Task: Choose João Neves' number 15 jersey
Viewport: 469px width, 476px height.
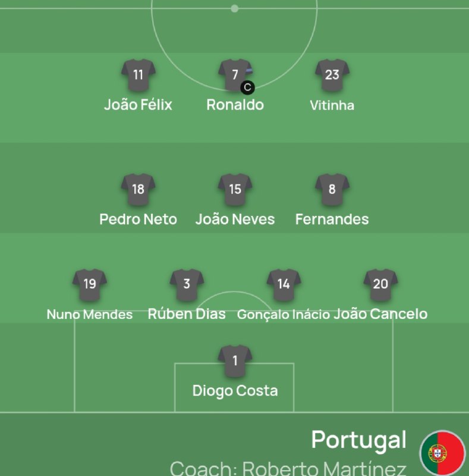Action: click(x=235, y=190)
